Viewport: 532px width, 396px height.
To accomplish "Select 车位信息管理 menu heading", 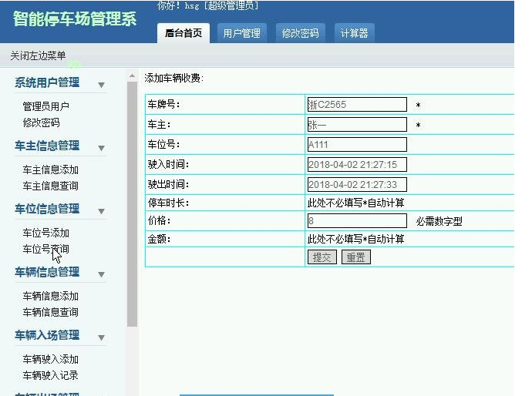I will pyautogui.click(x=47, y=209).
